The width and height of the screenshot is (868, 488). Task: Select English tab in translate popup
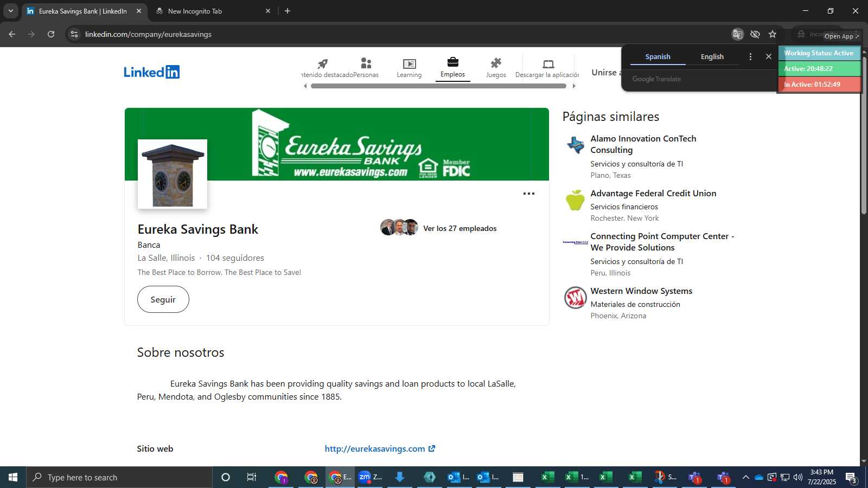[712, 56]
